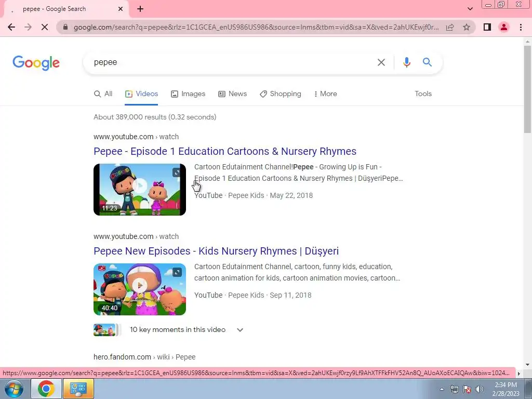Click the browser forward arrow
This screenshot has height=399, width=532.
(x=28, y=27)
